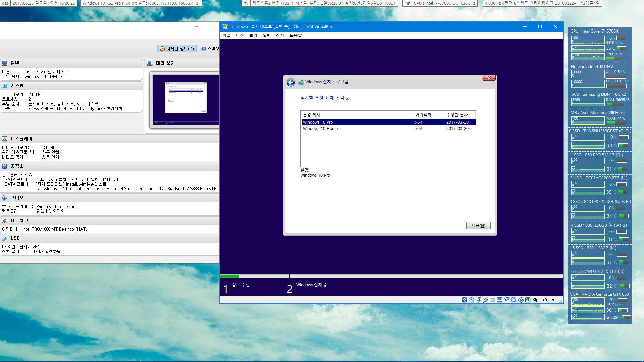Click the 비디오 메모리 128 MB value
Screen dimensions: 644x362
pyautogui.click(x=49, y=148)
